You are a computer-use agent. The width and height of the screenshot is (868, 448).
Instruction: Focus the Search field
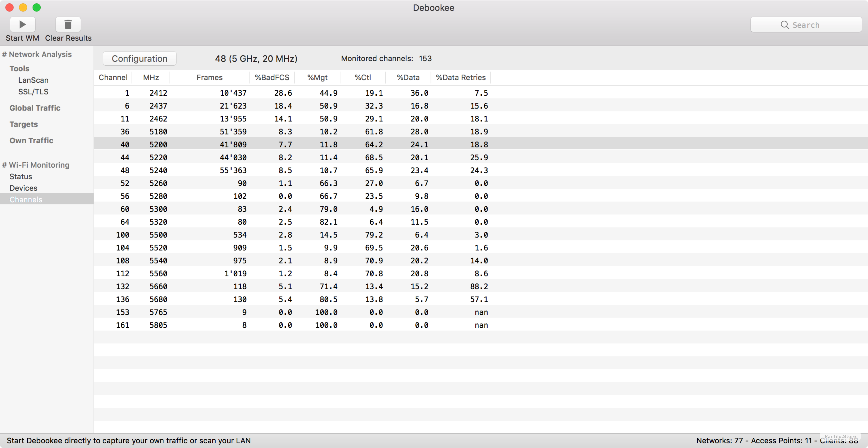806,25
